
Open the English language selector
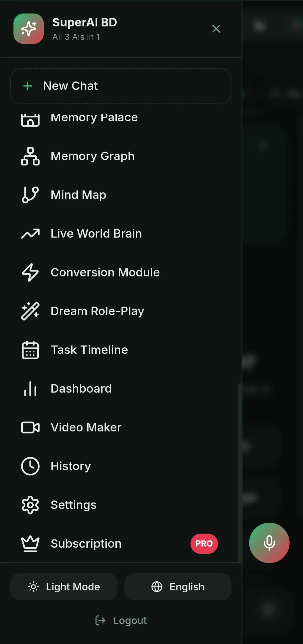tap(178, 587)
